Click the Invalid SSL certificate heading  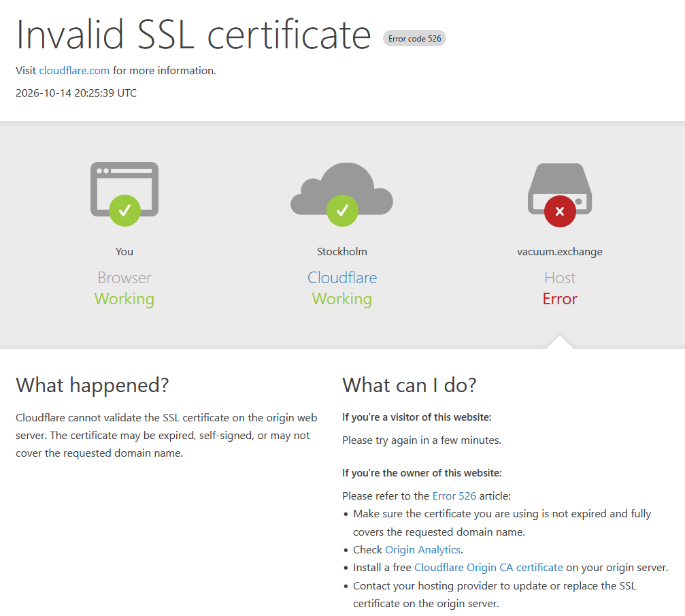coord(193,35)
